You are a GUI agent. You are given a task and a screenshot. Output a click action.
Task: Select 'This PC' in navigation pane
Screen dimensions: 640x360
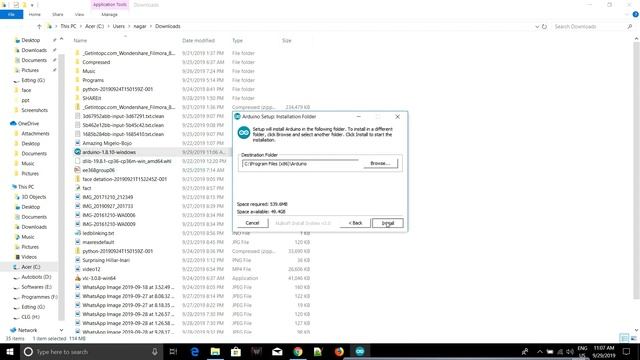point(26,187)
